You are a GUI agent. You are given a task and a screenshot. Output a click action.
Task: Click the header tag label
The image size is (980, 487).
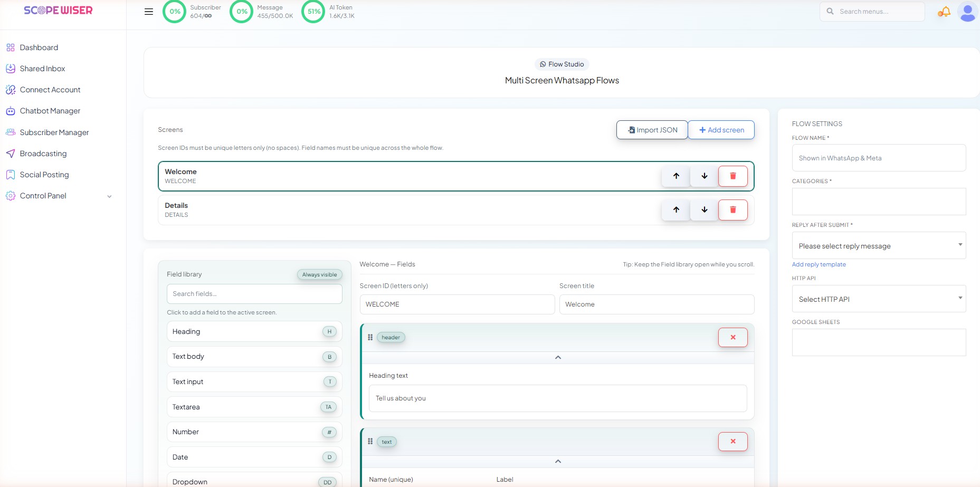pyautogui.click(x=391, y=338)
